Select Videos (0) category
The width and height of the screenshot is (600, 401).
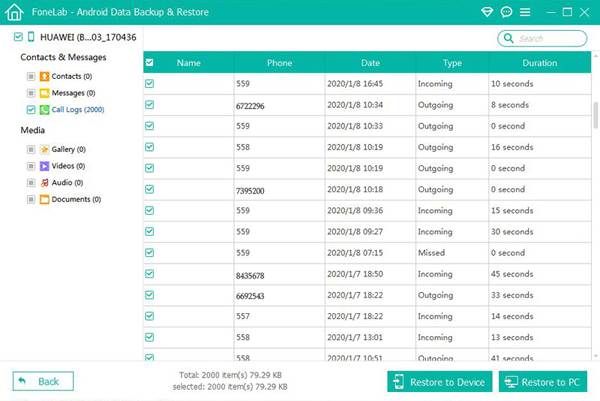68,166
